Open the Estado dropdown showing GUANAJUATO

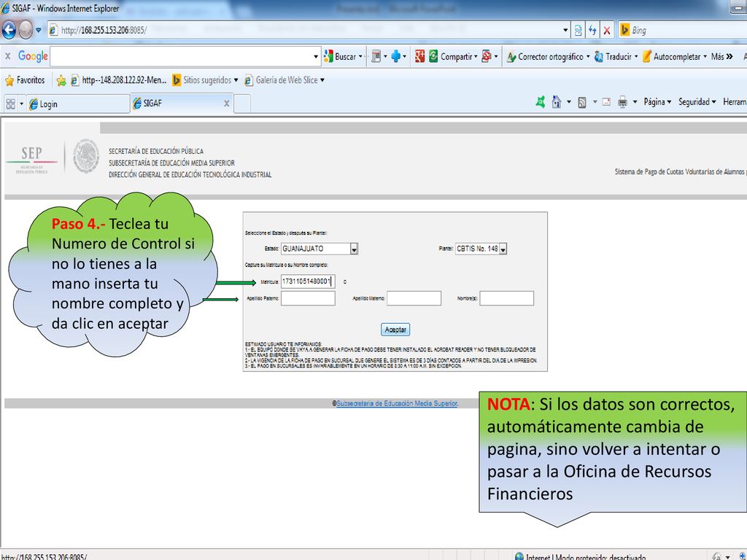[320, 249]
